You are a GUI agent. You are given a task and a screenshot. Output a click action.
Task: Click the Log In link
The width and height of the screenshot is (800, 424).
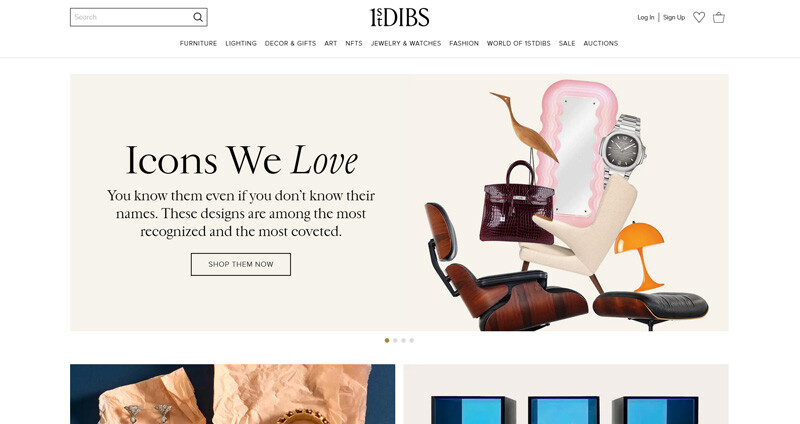(645, 17)
